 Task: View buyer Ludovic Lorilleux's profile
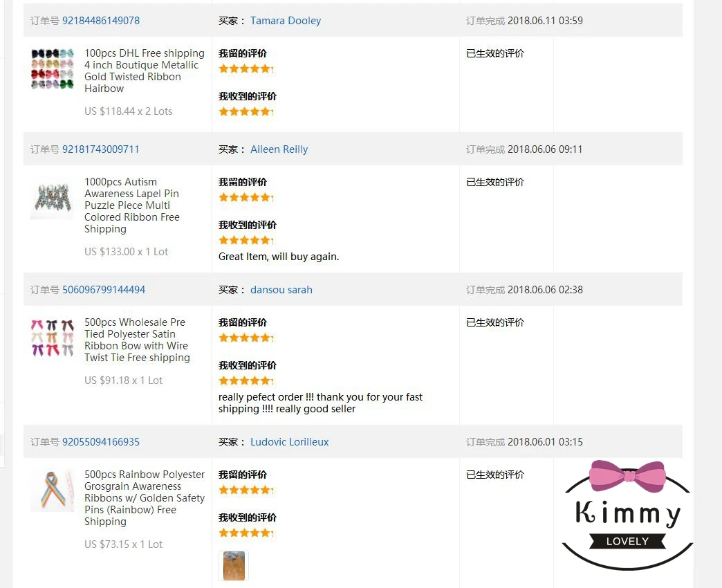[x=290, y=442]
